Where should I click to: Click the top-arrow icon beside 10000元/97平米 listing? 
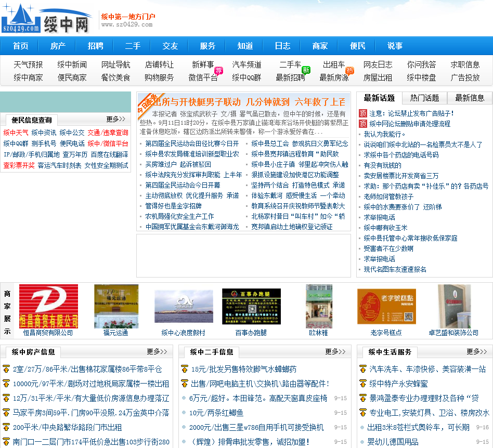coord(6,384)
